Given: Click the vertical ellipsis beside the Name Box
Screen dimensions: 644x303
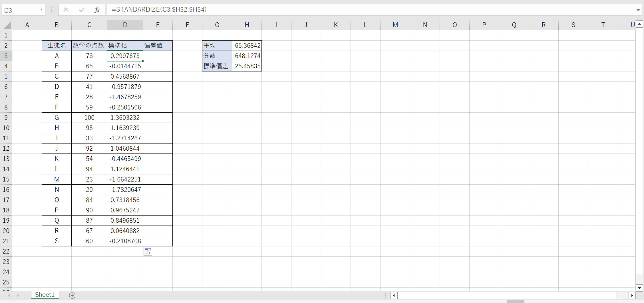Looking at the screenshot, I should 51,9.
